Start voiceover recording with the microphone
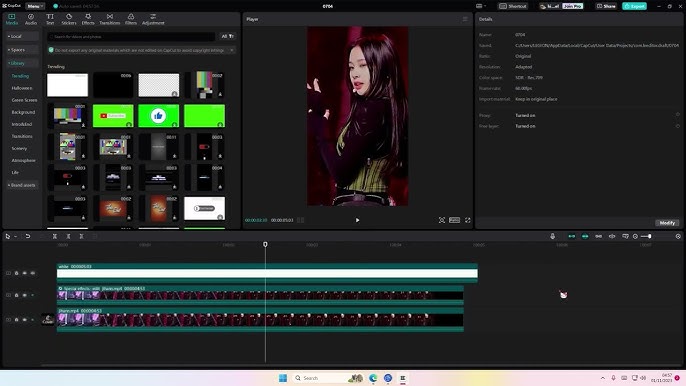686x386 pixels. click(553, 236)
